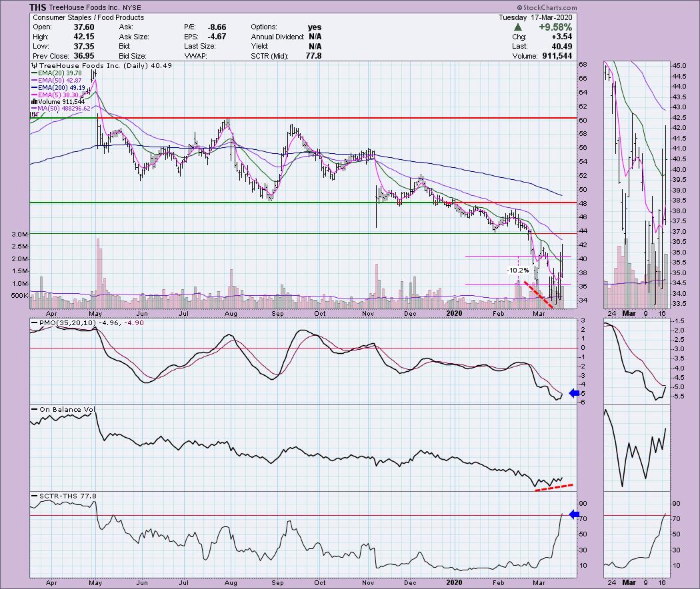Click the header Volume value 911,544
700x589 pixels.
click(556, 56)
